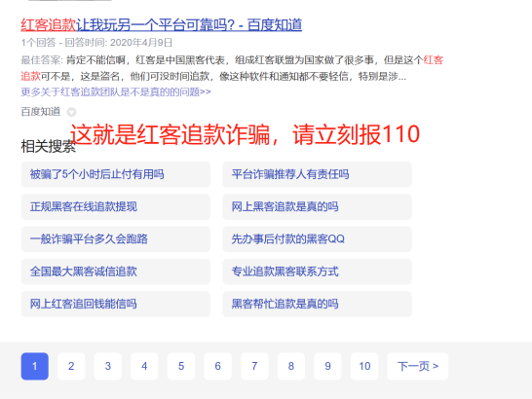Go to results page 6
This screenshot has height=399, width=532.
pos(218,366)
